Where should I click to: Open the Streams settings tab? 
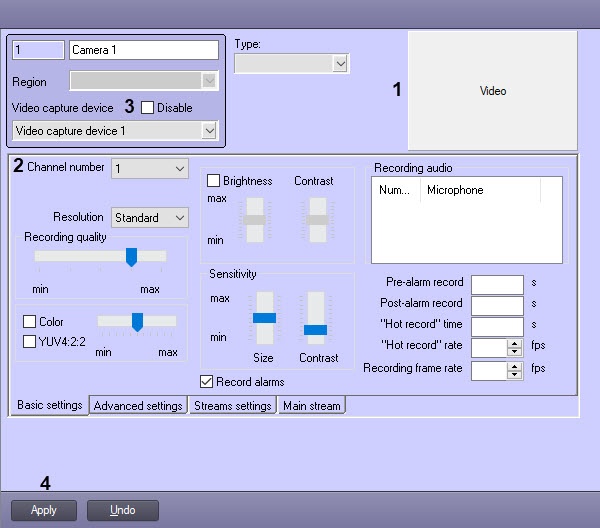click(x=232, y=406)
